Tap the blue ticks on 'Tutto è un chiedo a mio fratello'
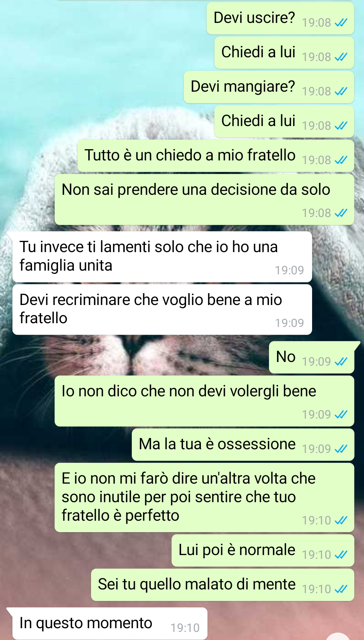The width and height of the screenshot is (364, 640). click(341, 160)
